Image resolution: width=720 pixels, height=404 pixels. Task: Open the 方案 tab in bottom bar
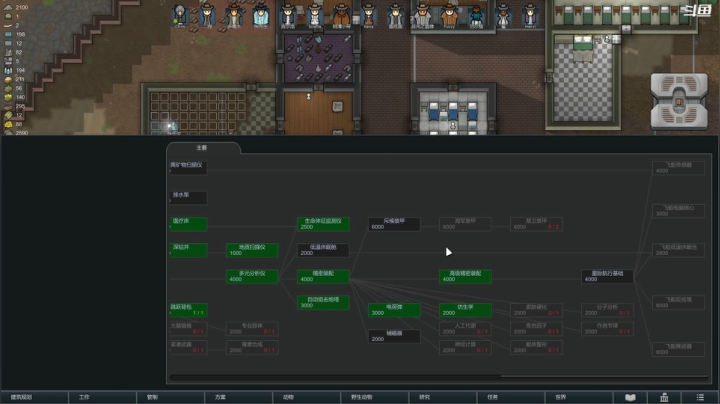(x=238, y=397)
